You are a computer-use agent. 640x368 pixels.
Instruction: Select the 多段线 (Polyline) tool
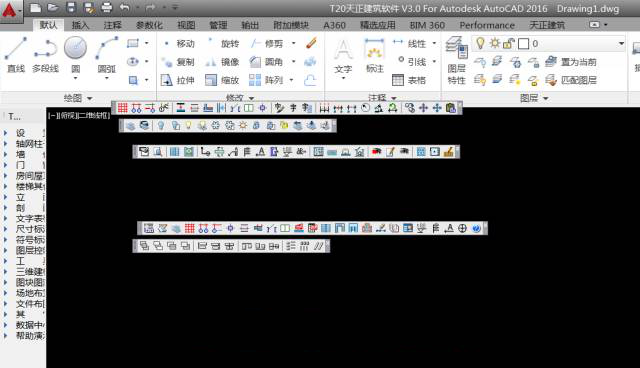[x=45, y=55]
